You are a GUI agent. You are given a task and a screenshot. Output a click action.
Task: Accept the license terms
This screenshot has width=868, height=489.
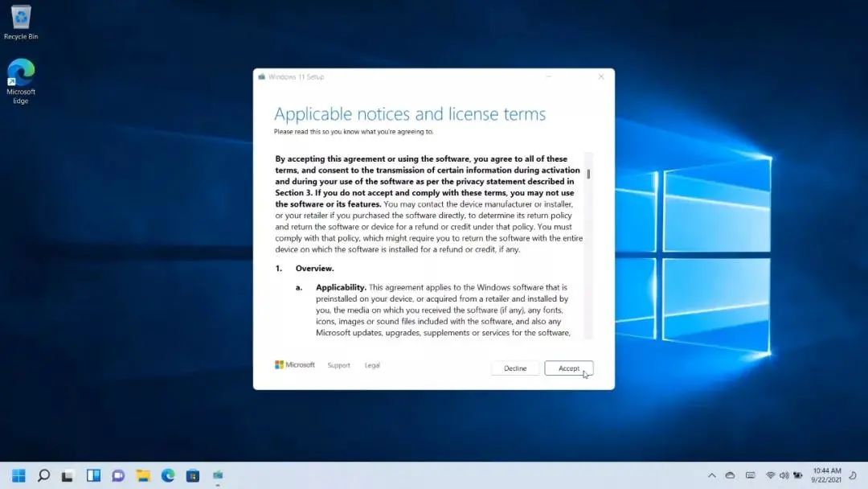coord(569,368)
